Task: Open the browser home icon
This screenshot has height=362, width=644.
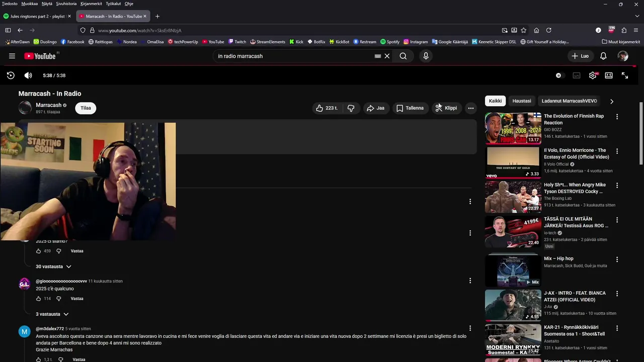Action: [536, 30]
